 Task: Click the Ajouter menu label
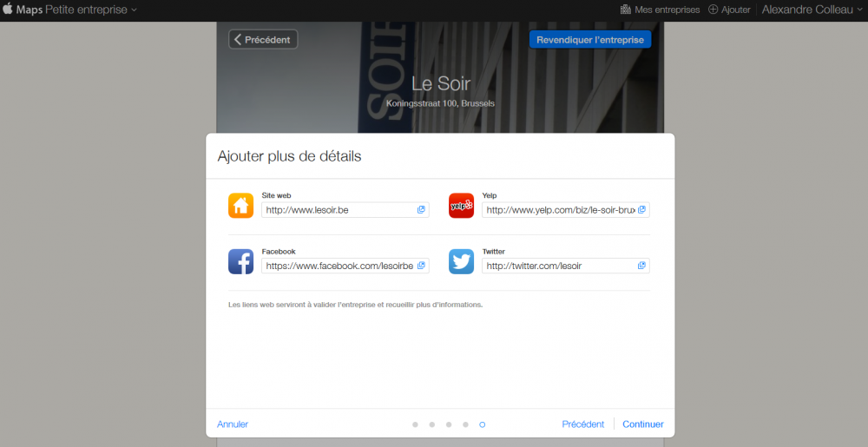[736, 10]
